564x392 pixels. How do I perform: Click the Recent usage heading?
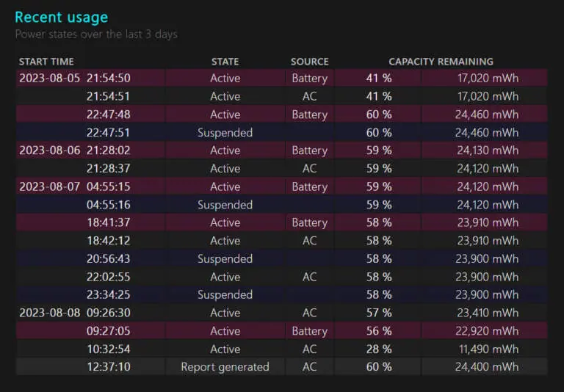pyautogui.click(x=61, y=18)
